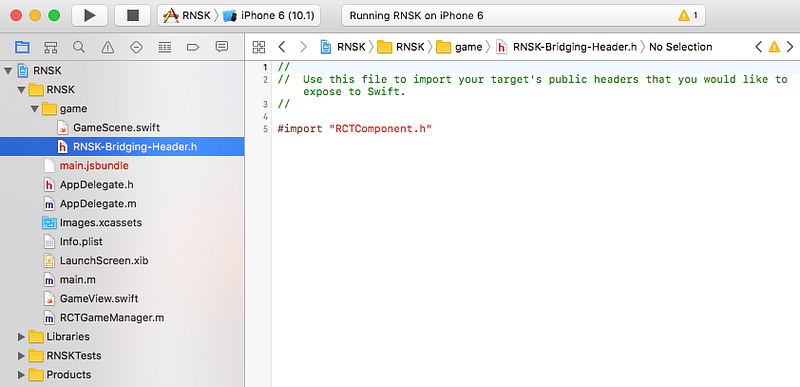The image size is (800, 387).
Task: Open the RNSK scheme selector
Action: point(187,16)
